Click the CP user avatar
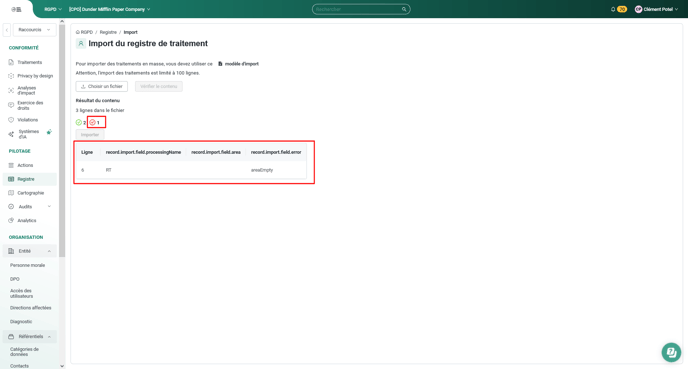 tap(638, 9)
